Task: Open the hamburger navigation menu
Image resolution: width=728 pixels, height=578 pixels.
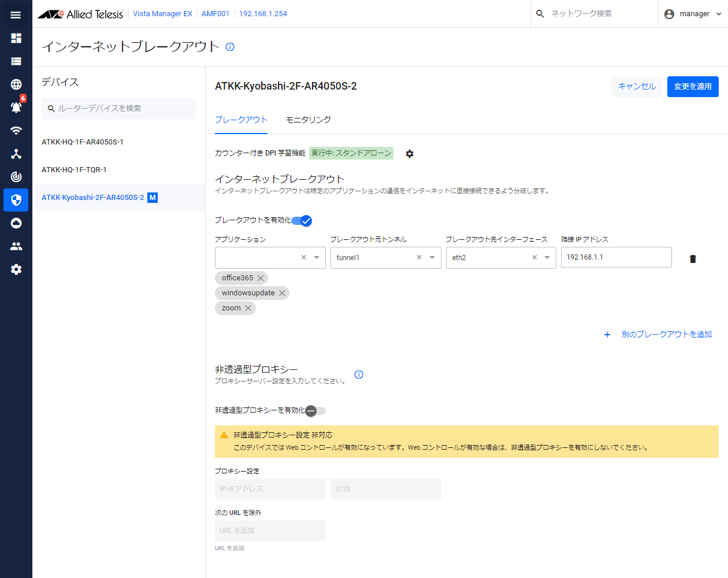Action: tap(16, 15)
